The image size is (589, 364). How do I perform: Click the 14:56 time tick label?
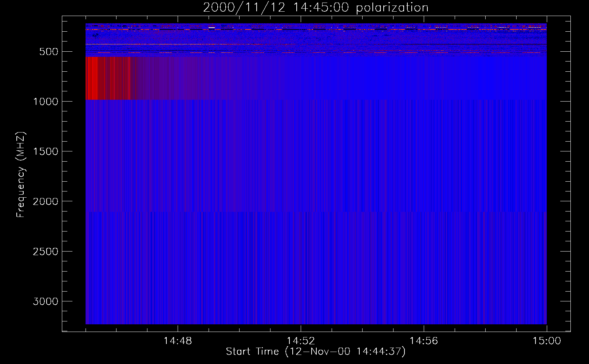(424, 341)
